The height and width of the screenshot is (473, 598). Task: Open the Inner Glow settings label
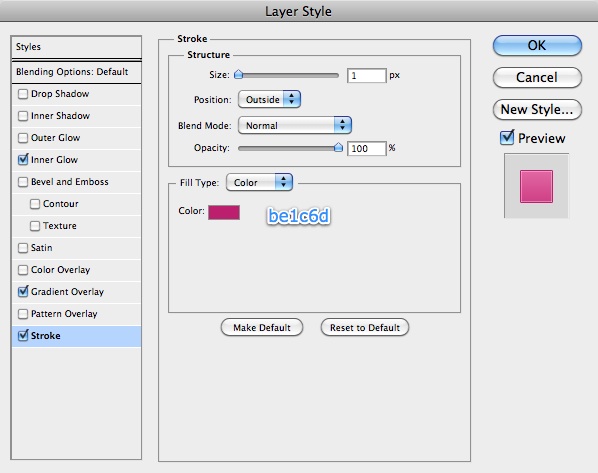click(x=54, y=160)
